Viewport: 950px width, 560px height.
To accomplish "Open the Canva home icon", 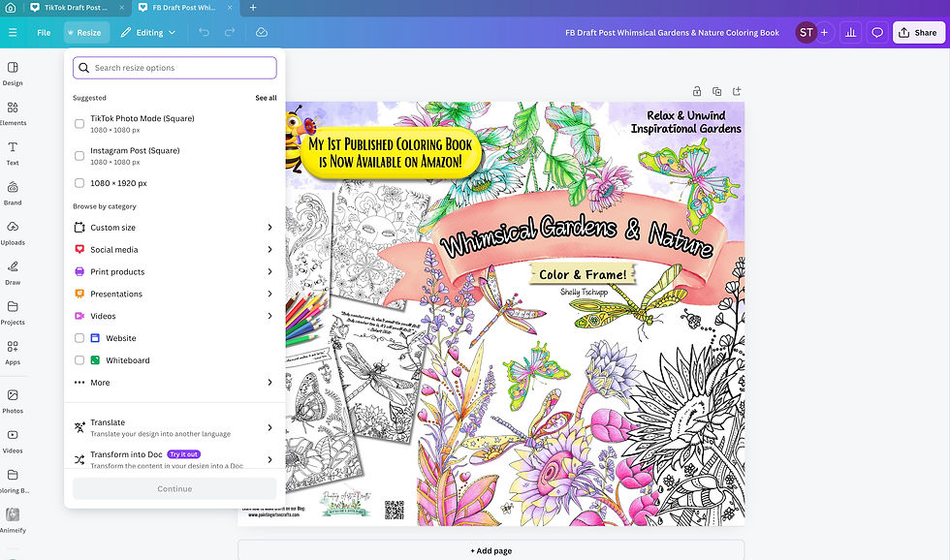I will tap(11, 7).
